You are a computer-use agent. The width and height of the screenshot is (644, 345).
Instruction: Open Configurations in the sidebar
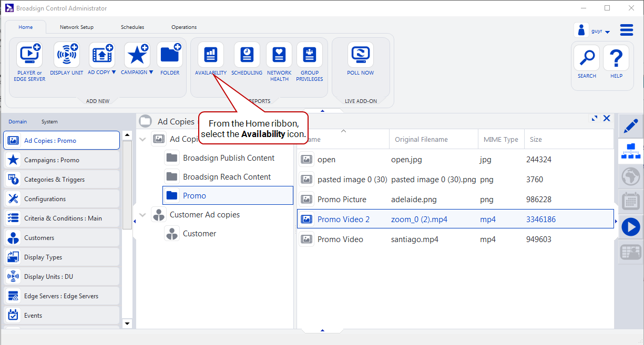click(62, 199)
